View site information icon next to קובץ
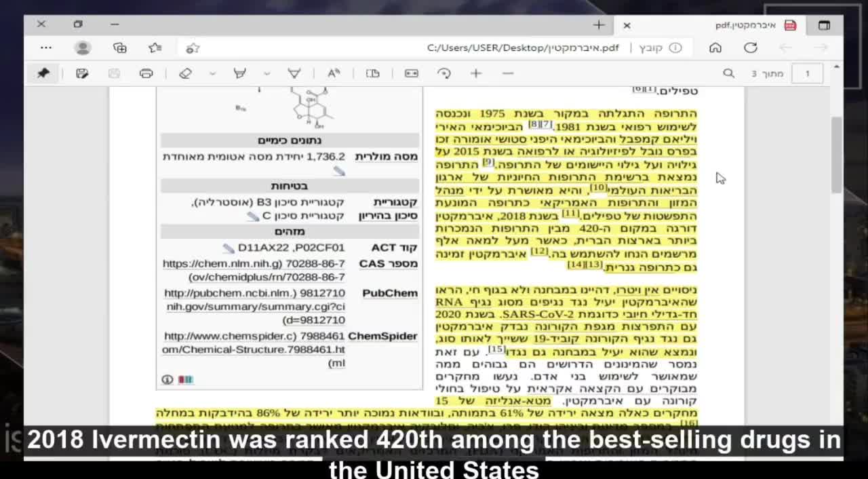The width and height of the screenshot is (868, 479). tap(675, 47)
